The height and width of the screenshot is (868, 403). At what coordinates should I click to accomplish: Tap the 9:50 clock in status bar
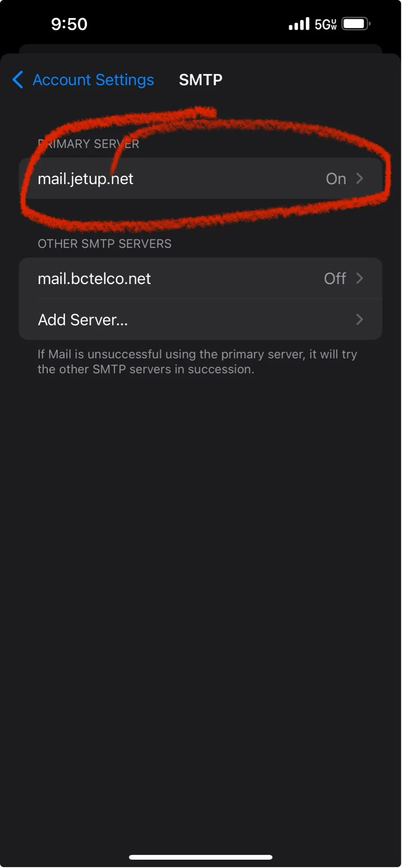(69, 24)
